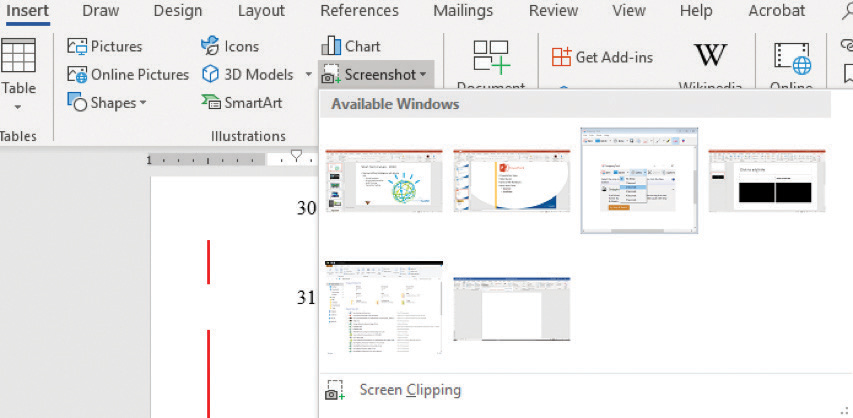Go to the Mailings tab

coord(463,11)
